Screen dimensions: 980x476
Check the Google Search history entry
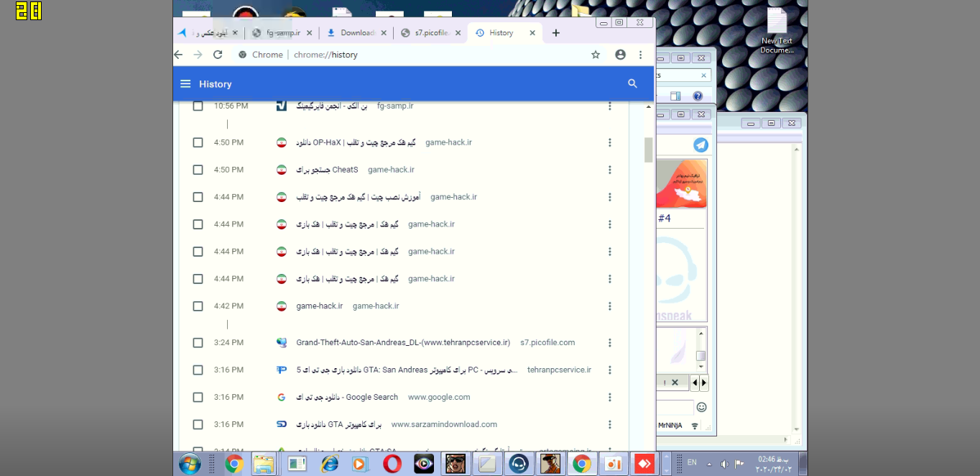click(198, 398)
